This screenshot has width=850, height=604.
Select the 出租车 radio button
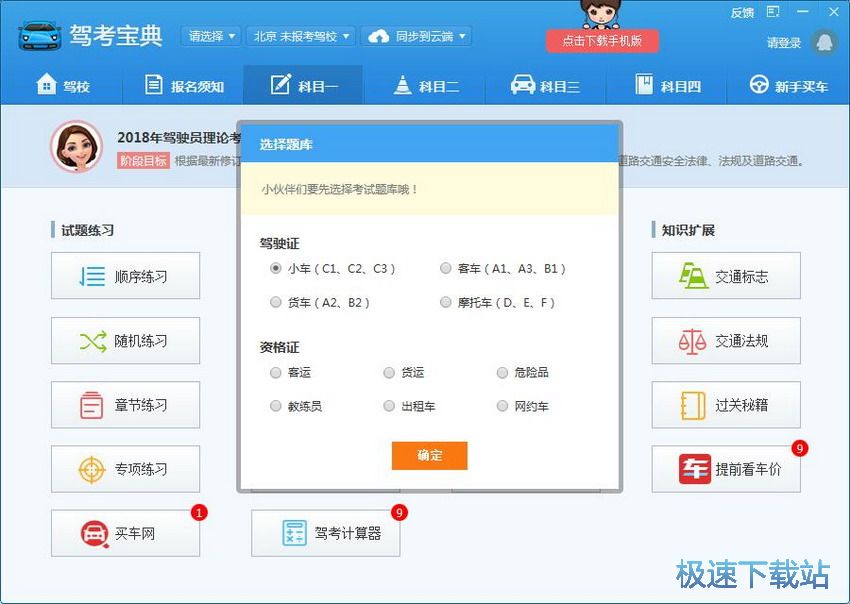pyautogui.click(x=389, y=406)
